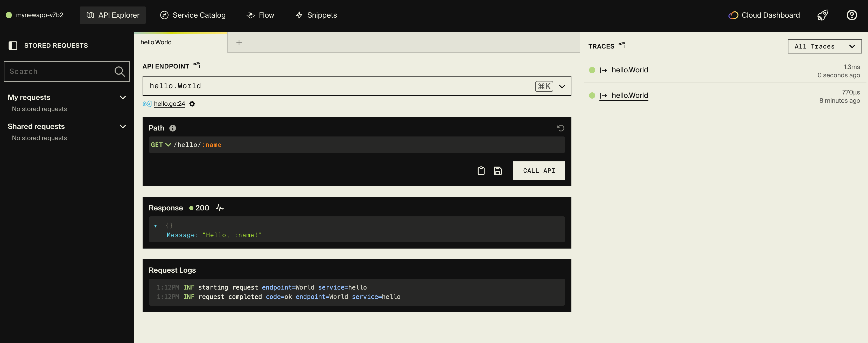
Task: Click the rocket icon in top bar
Action: point(823,15)
